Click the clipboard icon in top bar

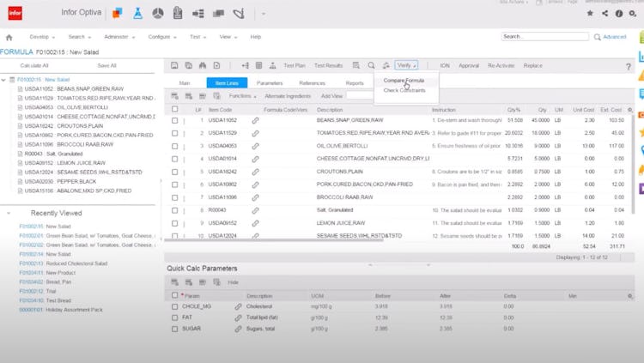(178, 13)
